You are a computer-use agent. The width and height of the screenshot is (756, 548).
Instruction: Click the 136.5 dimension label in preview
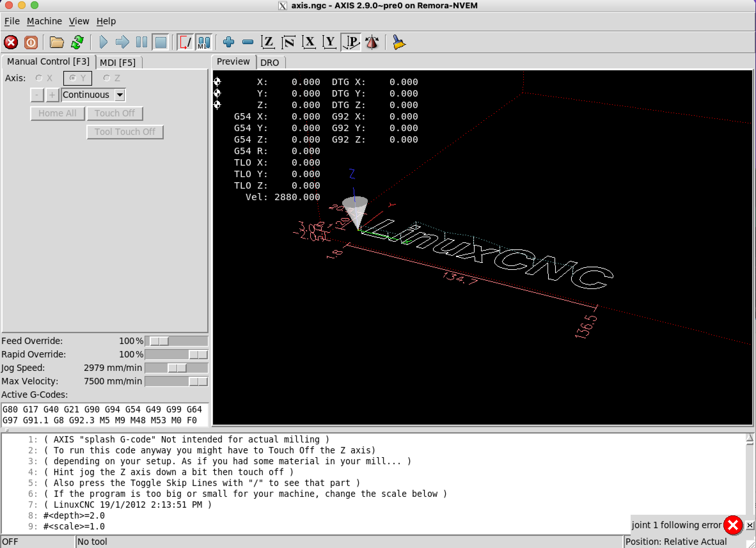pyautogui.click(x=587, y=327)
